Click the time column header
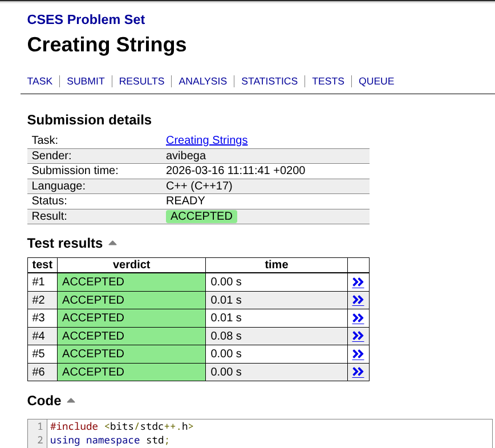Image resolution: width=495 pixels, height=448 pixels. click(x=276, y=264)
